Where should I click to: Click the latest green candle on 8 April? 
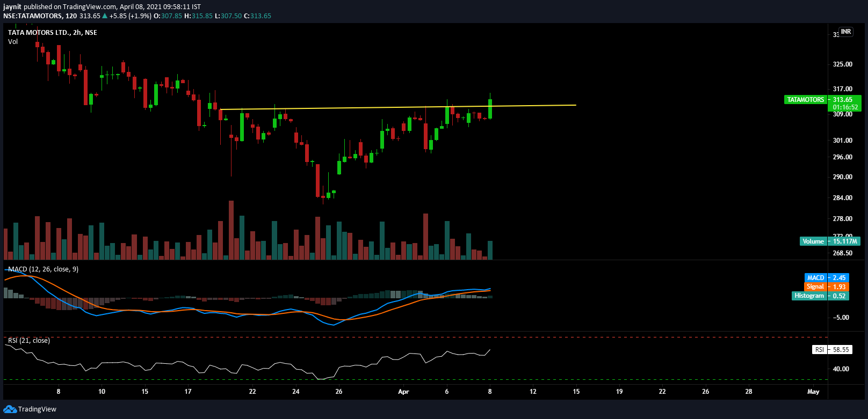[490, 109]
